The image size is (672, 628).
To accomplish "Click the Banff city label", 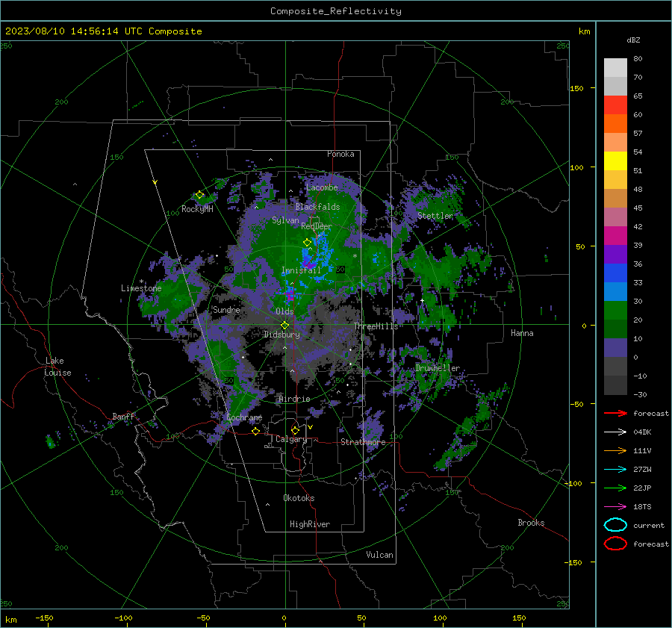I will 123,417.
